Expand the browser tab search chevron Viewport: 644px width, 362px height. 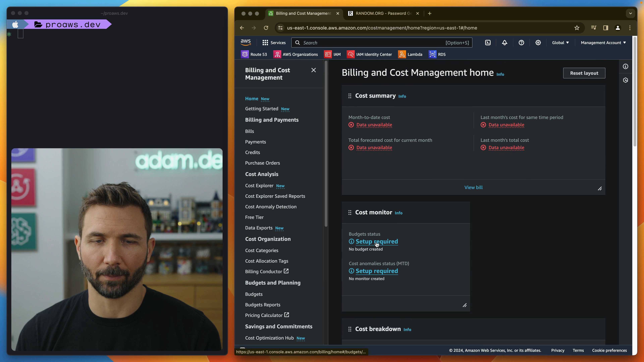631,13
